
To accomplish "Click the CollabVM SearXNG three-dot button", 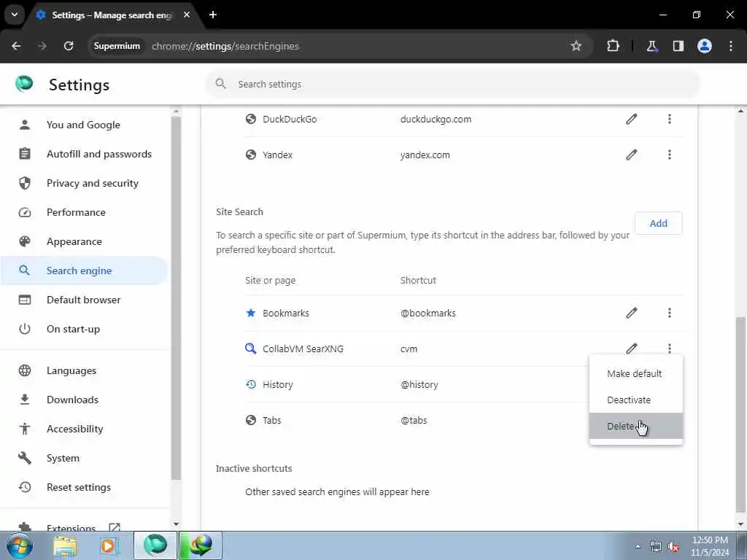I will (670, 349).
